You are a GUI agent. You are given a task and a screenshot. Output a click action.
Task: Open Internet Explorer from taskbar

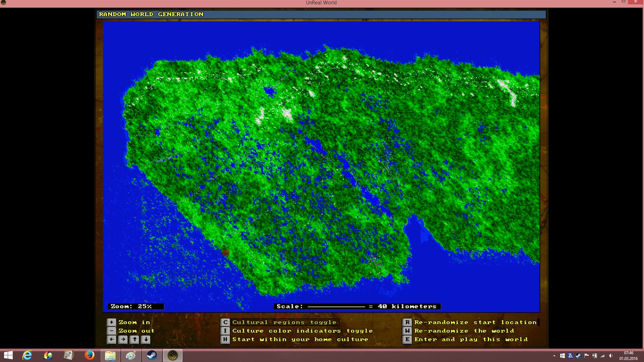coord(27,355)
